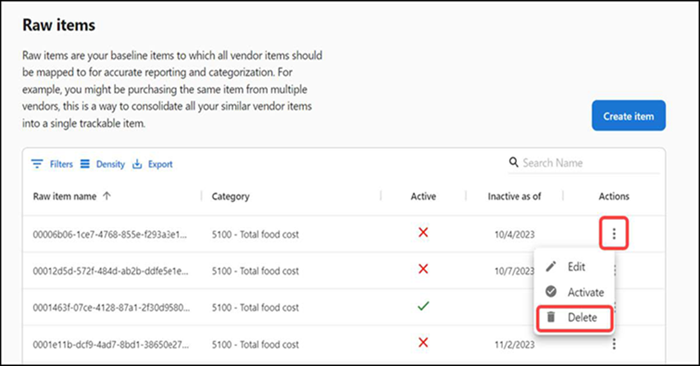Click the Raw item name column header
Viewport: 700px width, 366px height.
click(65, 196)
